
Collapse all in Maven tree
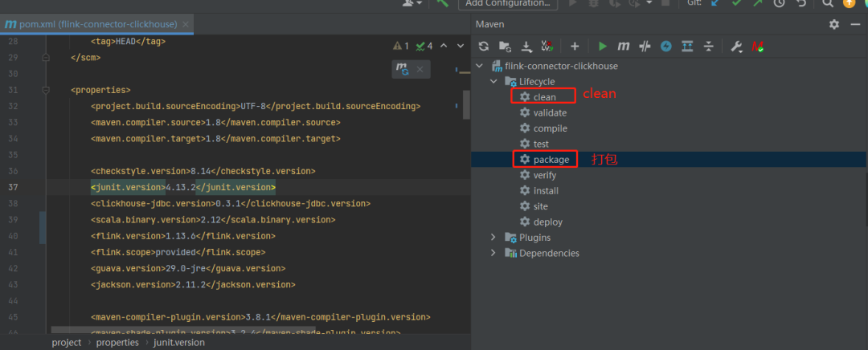click(708, 47)
